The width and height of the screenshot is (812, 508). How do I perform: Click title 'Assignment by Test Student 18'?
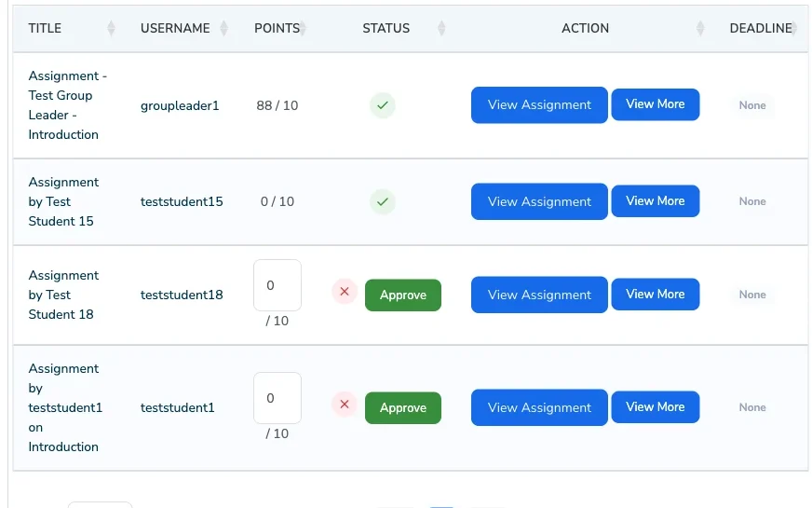click(x=63, y=295)
